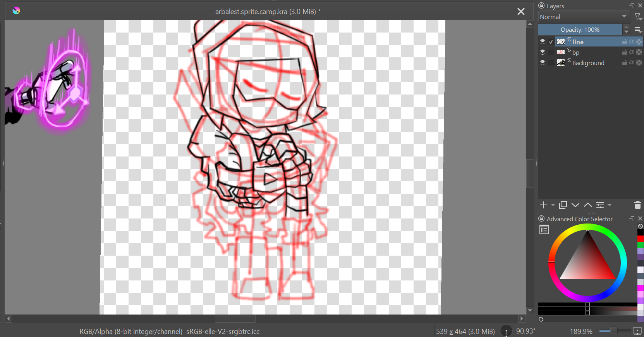Select the Background layer thumbnail
Screen dimensions: 644x337
[x=561, y=62]
